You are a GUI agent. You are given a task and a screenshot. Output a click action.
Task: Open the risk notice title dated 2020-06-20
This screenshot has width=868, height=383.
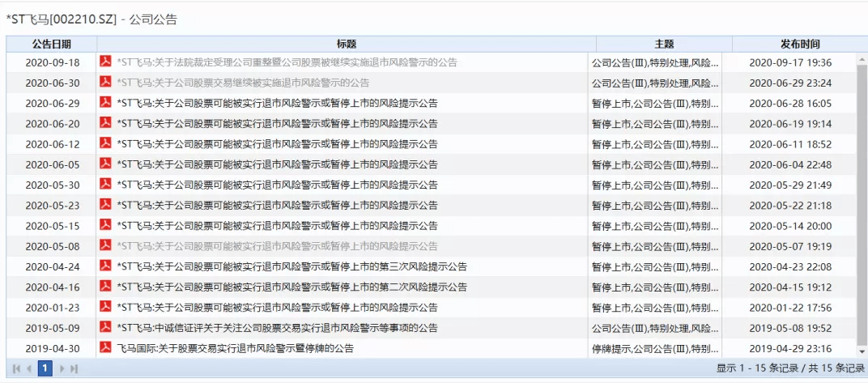coord(278,124)
